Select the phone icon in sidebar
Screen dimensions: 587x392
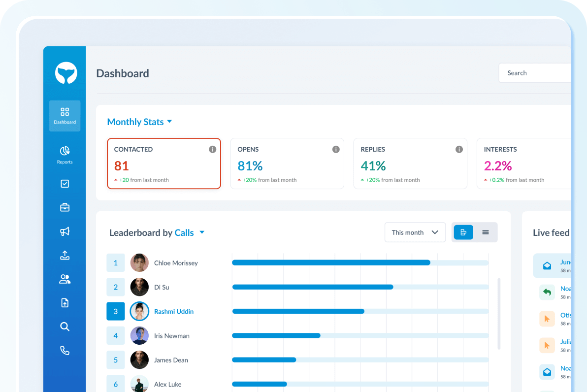[x=65, y=350]
